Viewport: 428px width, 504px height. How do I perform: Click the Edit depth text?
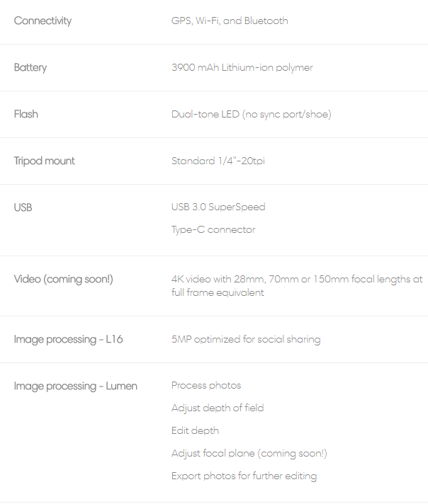pyautogui.click(x=195, y=430)
